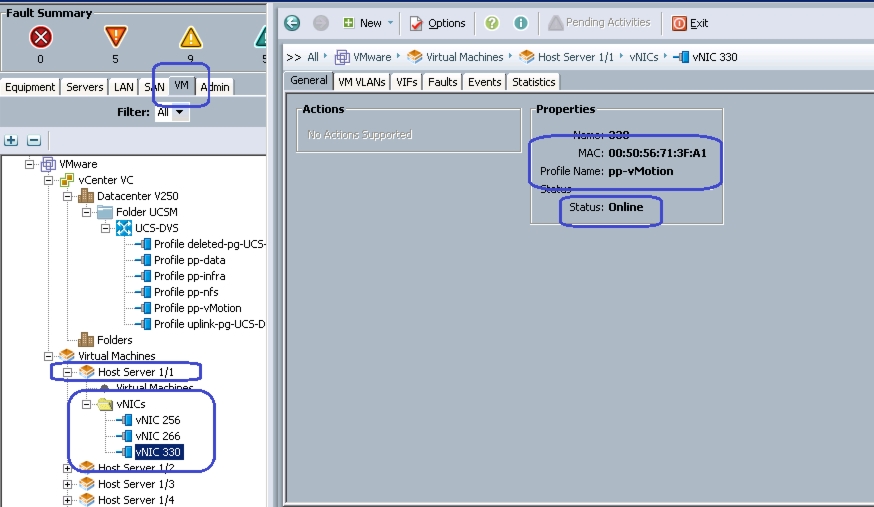Click the green back navigation arrow
874x507 pixels.
[x=292, y=23]
